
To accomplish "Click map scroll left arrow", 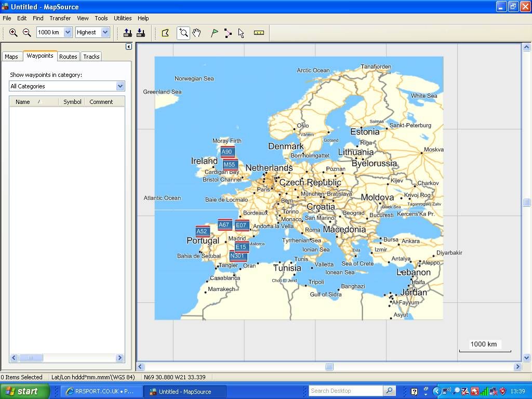I will (x=140, y=366).
